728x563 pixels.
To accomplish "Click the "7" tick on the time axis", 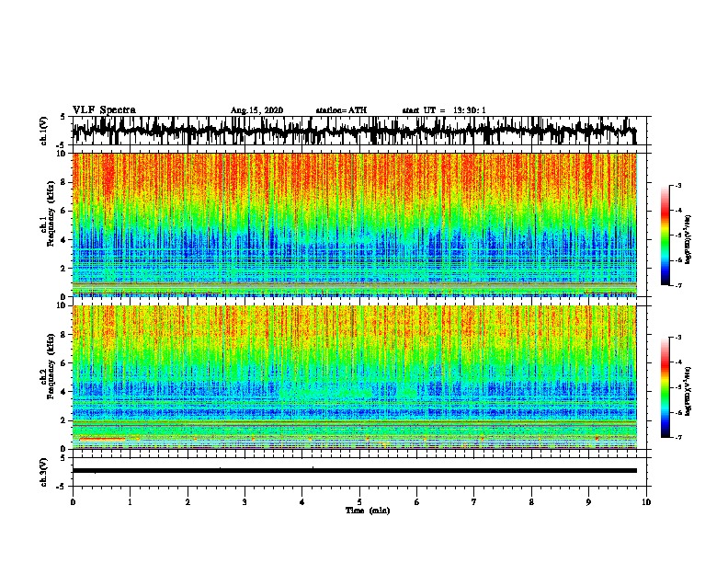I will (x=474, y=502).
